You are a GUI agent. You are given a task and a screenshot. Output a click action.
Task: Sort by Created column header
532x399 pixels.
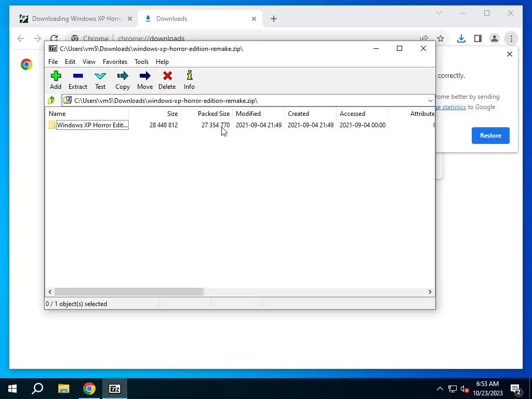pos(311,114)
